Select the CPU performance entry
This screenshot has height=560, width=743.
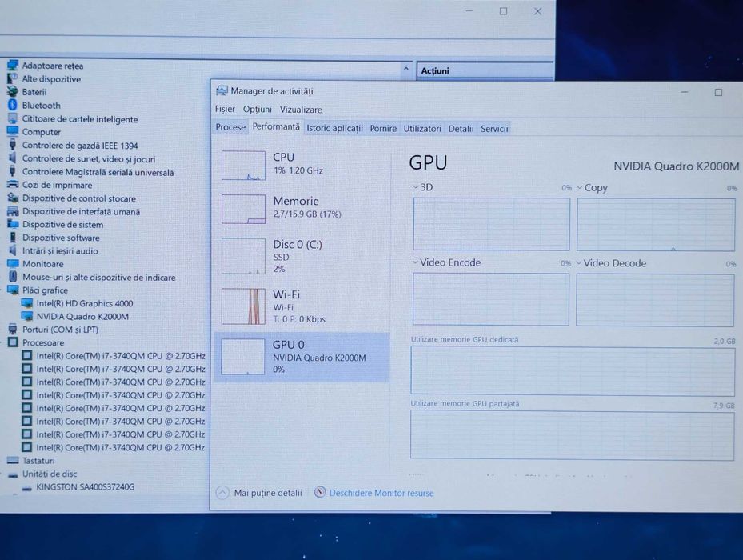(x=302, y=165)
